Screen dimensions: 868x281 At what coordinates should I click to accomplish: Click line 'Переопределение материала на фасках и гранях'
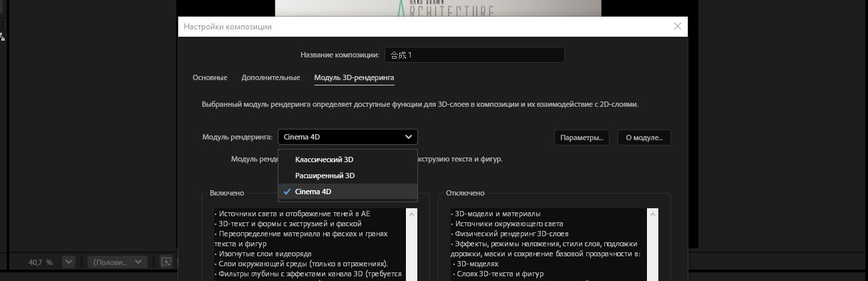click(301, 234)
